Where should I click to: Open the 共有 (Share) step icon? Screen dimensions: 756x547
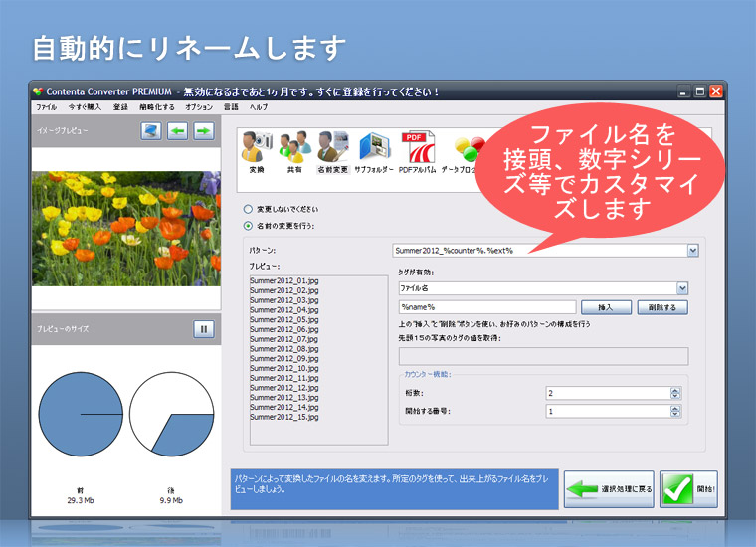pyautogui.click(x=294, y=151)
